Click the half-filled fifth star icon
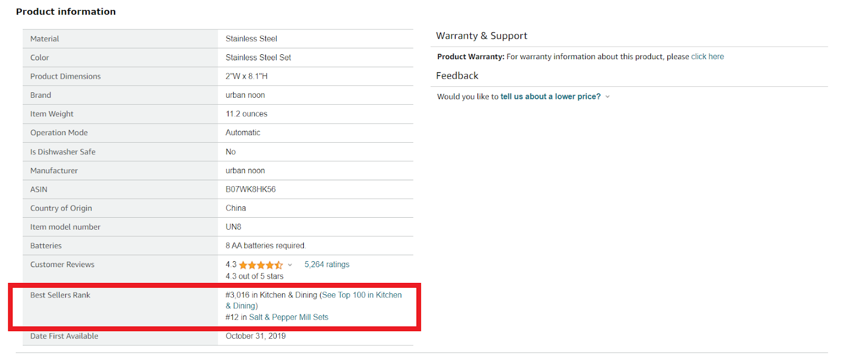The height and width of the screenshot is (354, 868). [279, 265]
